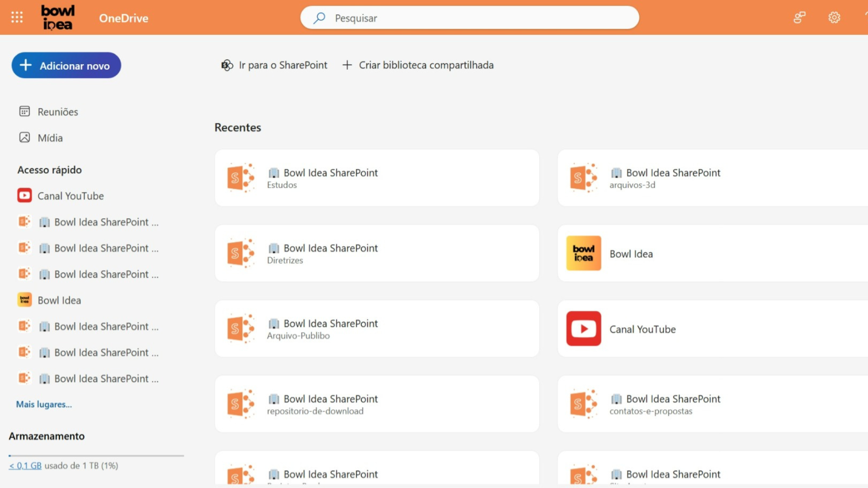Open the contatos-e-propostas card

pyautogui.click(x=712, y=404)
